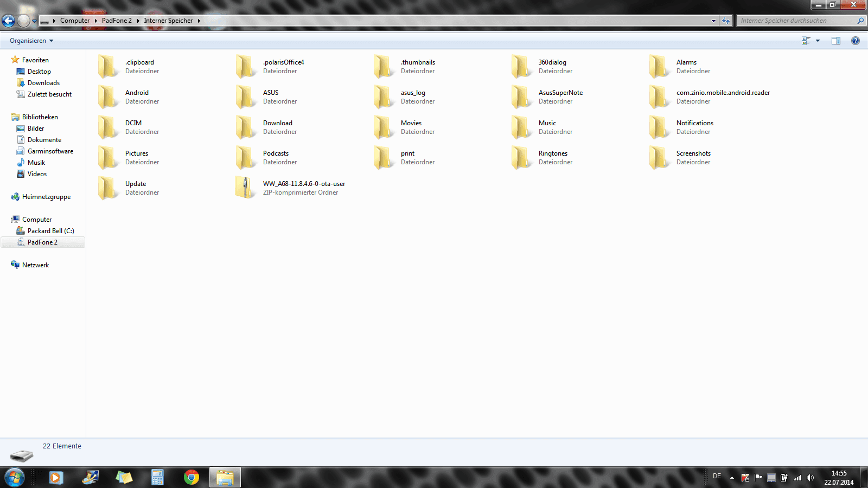Open the recent locations history dropdown

point(34,21)
